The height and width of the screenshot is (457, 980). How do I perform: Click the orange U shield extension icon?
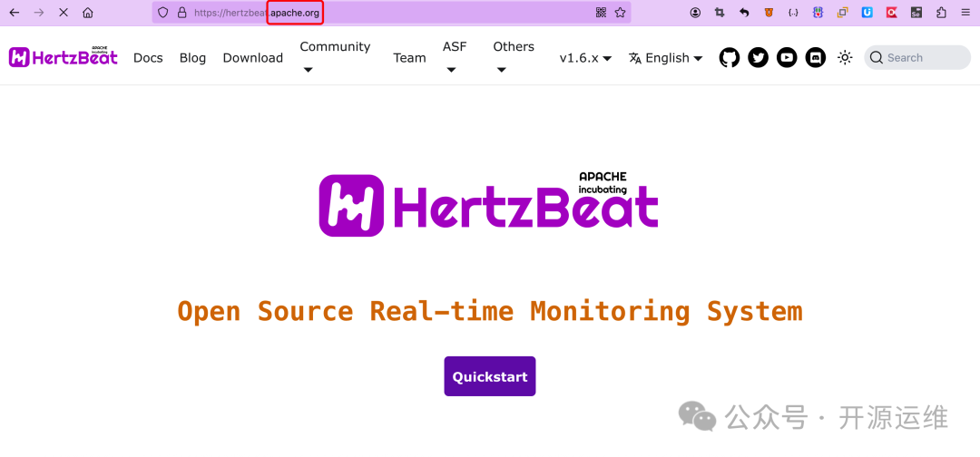coord(769,13)
